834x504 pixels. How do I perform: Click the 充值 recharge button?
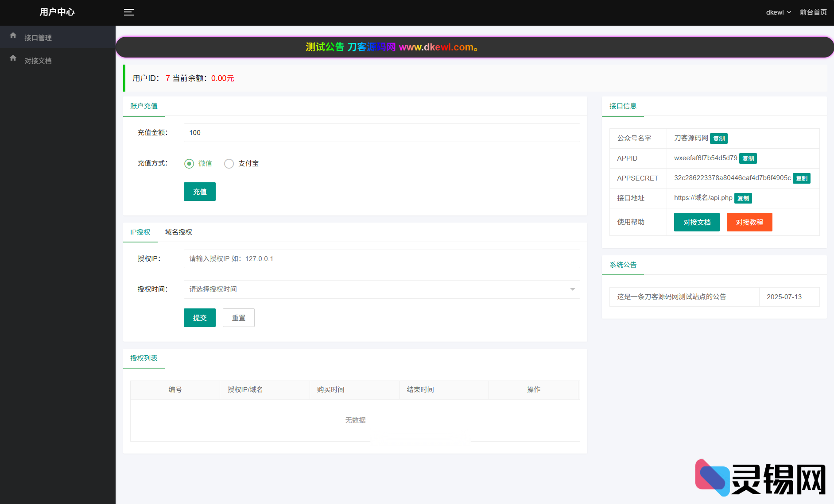pos(199,192)
